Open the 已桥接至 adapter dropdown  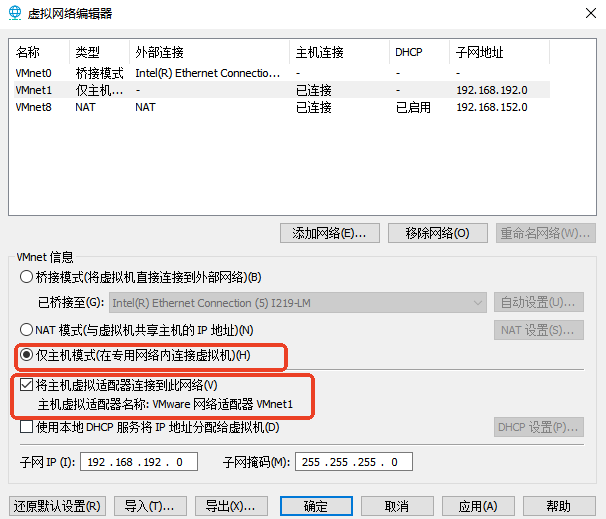(x=297, y=303)
